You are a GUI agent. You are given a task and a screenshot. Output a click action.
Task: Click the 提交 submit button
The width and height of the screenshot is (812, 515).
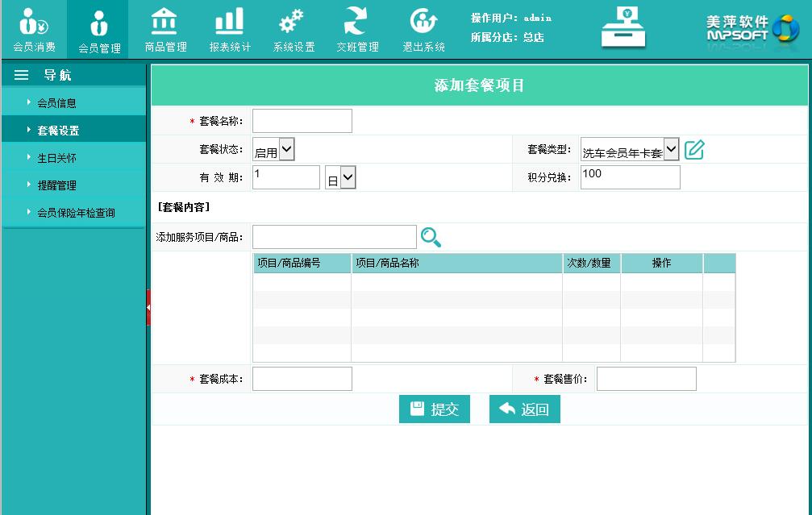coord(435,409)
